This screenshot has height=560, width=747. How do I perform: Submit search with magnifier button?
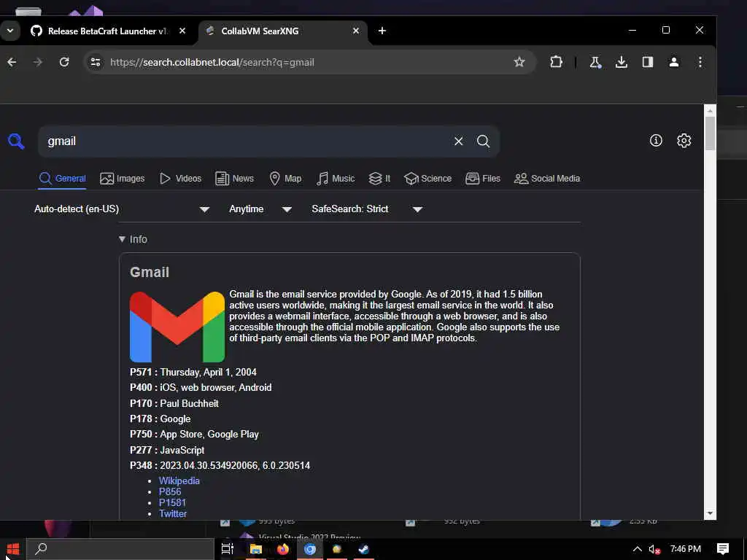tap(483, 141)
